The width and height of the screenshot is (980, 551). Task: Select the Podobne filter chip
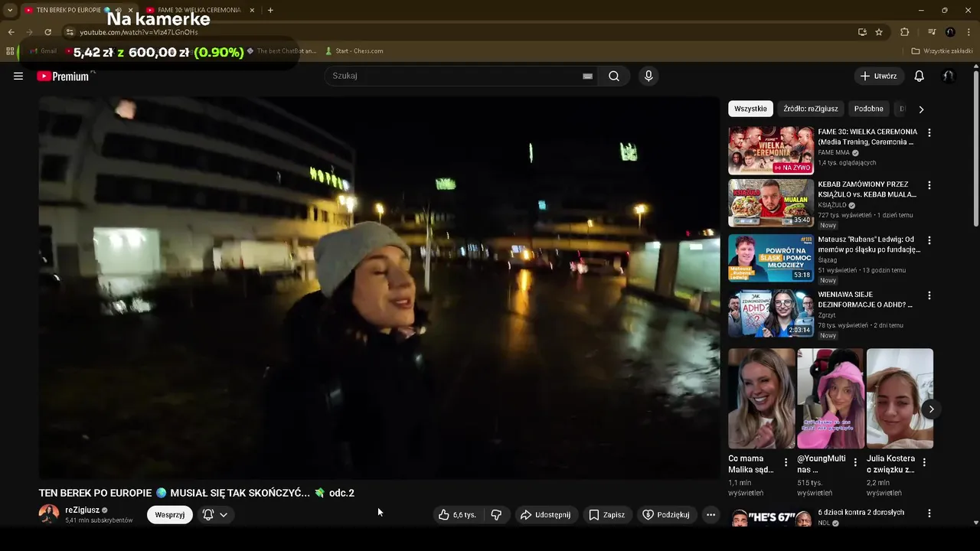pyautogui.click(x=869, y=109)
